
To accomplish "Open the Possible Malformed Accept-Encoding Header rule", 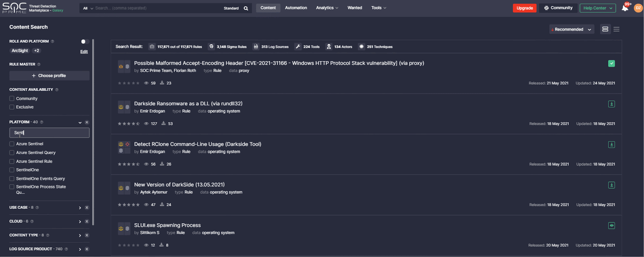I will pos(279,63).
